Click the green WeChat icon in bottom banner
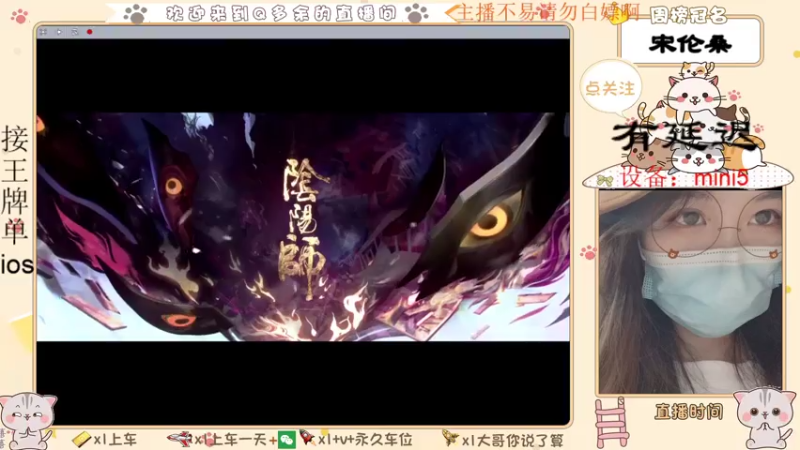This screenshot has height=450, width=800. [287, 439]
